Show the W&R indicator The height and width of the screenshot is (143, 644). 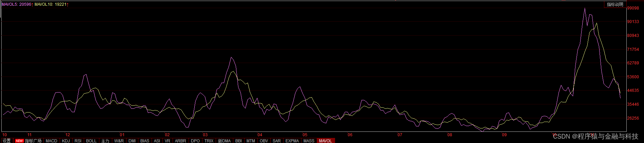(119, 141)
